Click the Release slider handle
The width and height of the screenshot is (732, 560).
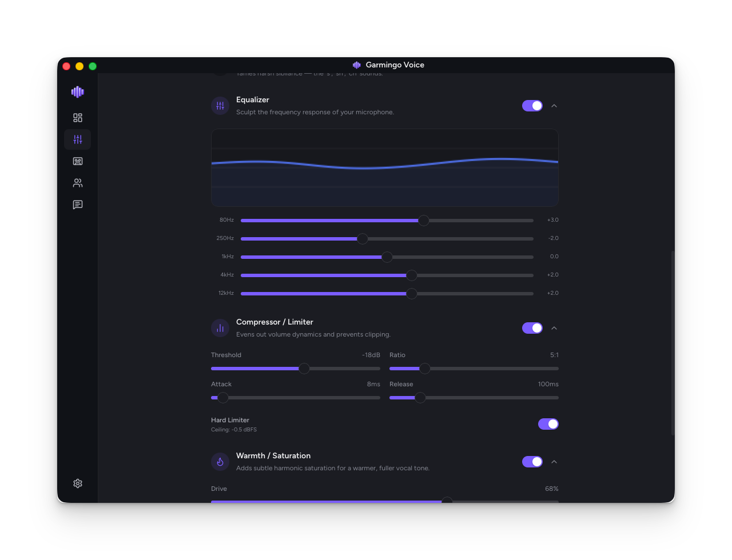coord(420,398)
